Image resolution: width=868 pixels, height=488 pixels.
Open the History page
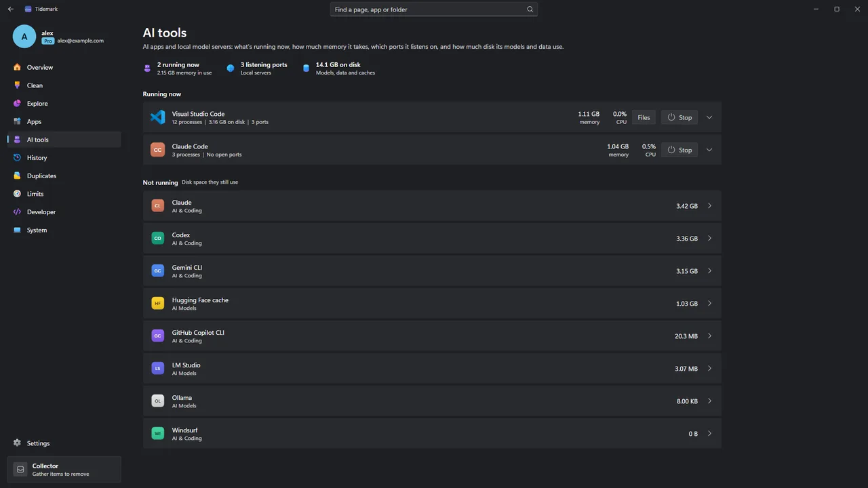click(x=64, y=158)
